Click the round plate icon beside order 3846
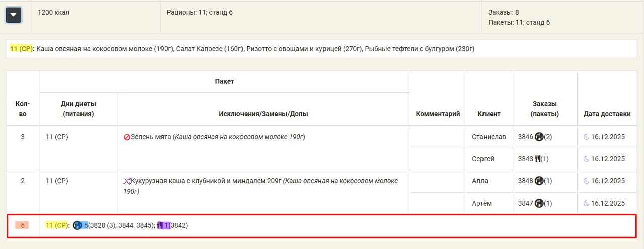The image size is (644, 249). coord(539,137)
